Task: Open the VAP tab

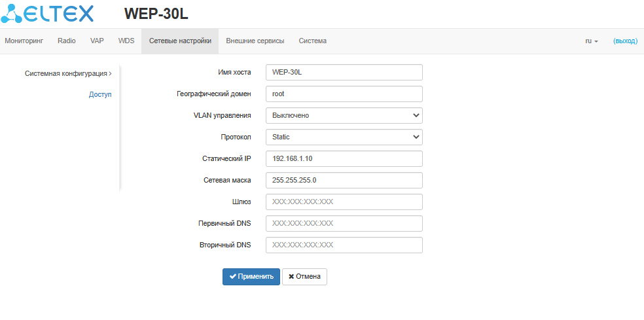Action: tap(97, 41)
